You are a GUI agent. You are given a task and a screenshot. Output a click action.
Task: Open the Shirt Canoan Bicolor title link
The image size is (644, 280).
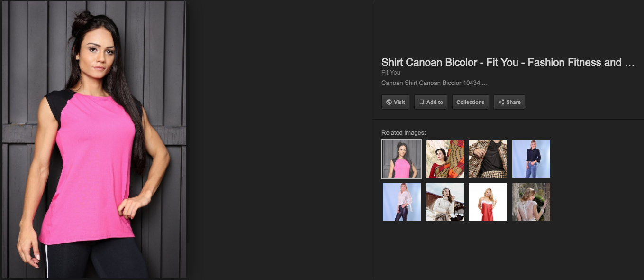click(508, 62)
